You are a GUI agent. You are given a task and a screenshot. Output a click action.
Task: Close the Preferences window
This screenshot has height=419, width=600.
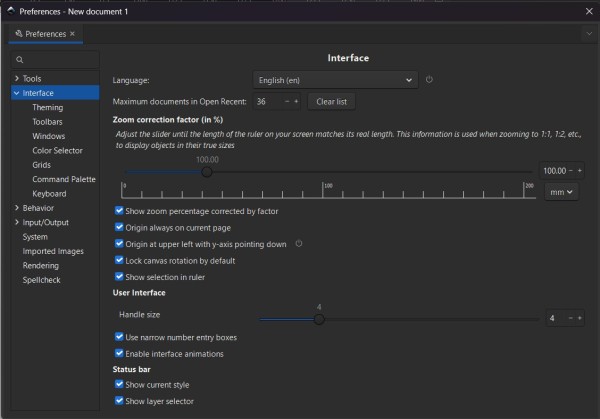pyautogui.click(x=589, y=11)
